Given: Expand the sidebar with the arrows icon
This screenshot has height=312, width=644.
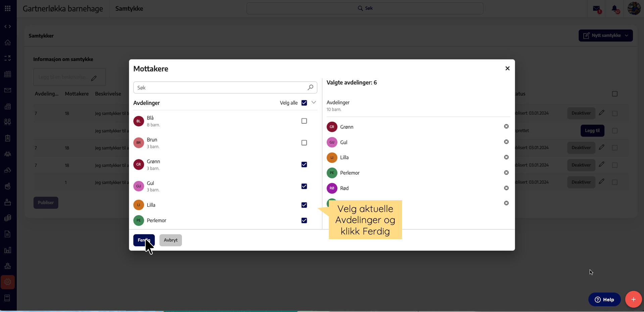Looking at the screenshot, I should coord(8,27).
